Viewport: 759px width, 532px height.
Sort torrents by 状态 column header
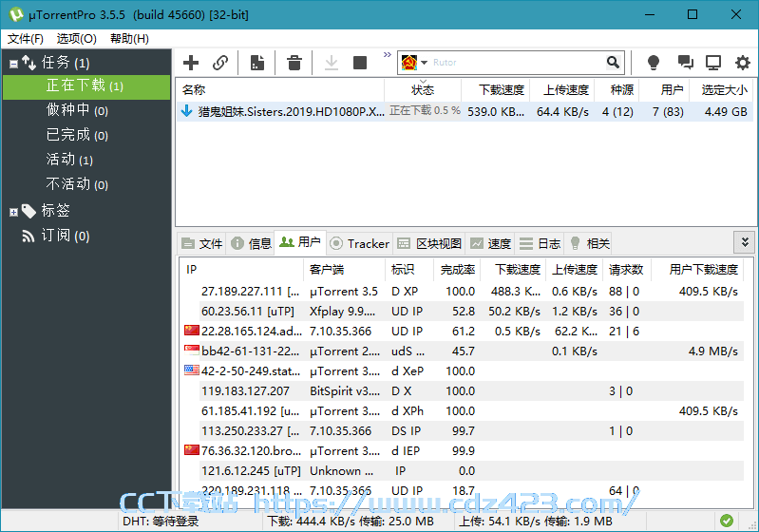click(423, 90)
